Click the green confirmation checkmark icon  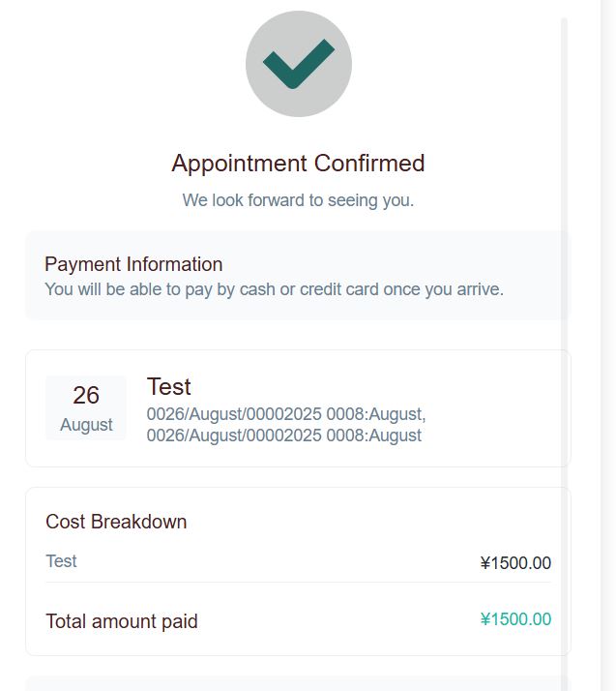tap(298, 64)
